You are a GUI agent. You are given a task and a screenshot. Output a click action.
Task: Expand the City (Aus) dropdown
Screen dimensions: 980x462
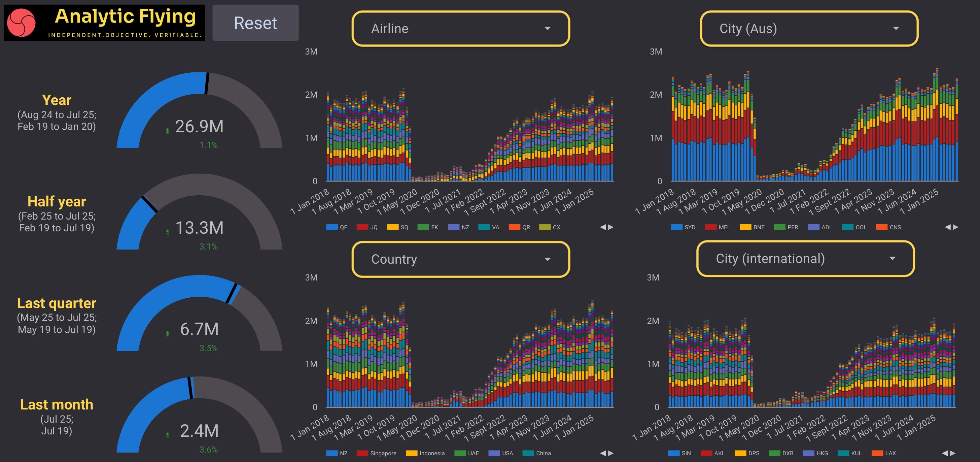click(809, 29)
